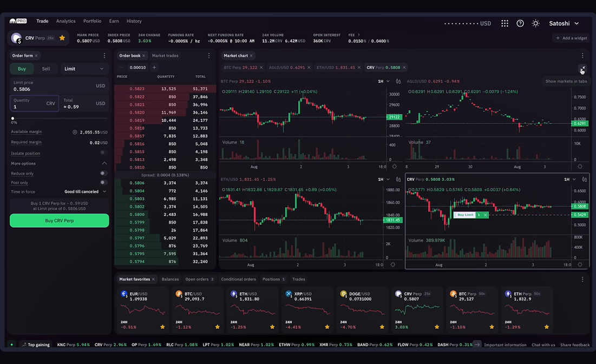The height and width of the screenshot is (364, 596).
Task: Click the Quantity CRV input field
Action: coord(34,103)
